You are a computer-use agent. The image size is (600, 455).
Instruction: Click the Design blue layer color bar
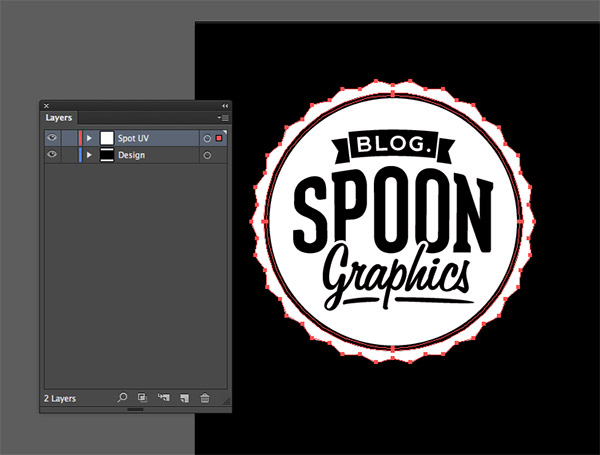tap(80, 155)
